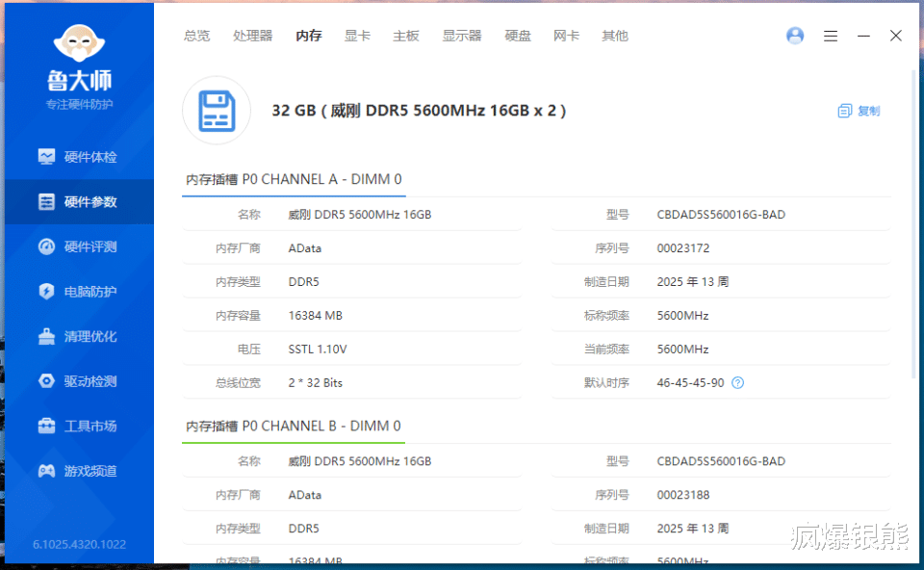Open 工具市场 tool market
The width and height of the screenshot is (924, 570).
coord(79,426)
